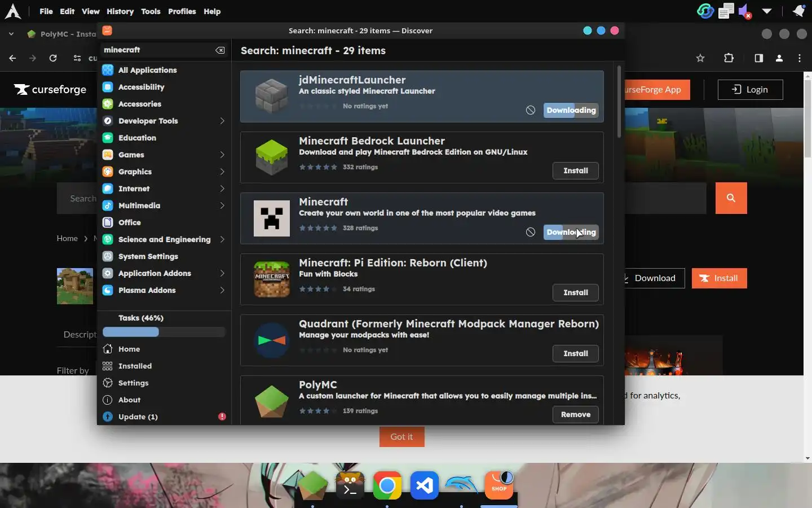This screenshot has height=508, width=812.
Task: Clear the minecraft search text
Action: click(x=220, y=50)
